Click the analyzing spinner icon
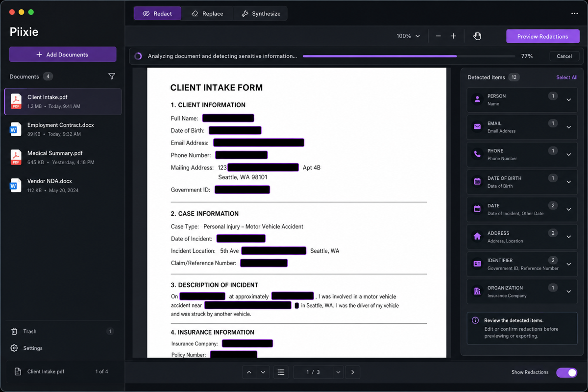588x392 pixels. click(x=138, y=56)
